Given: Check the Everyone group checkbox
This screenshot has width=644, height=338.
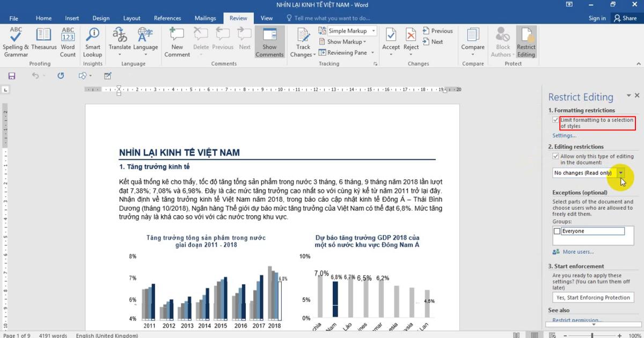Looking at the screenshot, I should 557,231.
